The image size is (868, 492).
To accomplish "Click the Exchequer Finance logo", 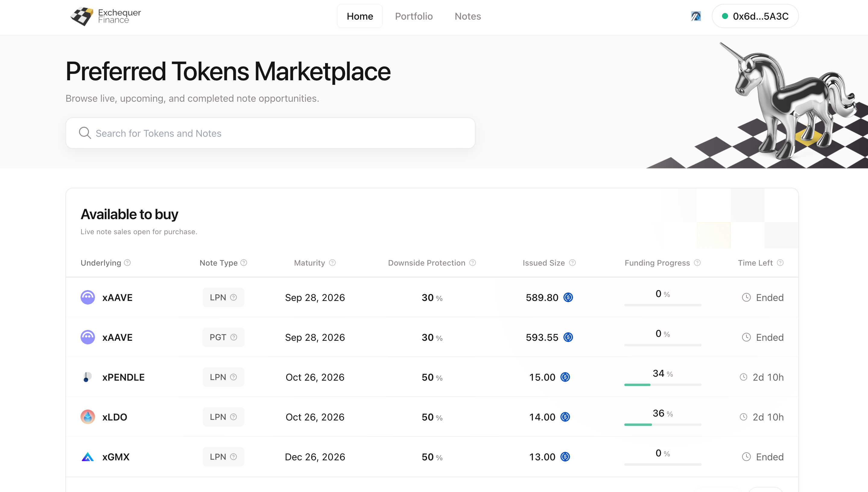I will (x=106, y=16).
